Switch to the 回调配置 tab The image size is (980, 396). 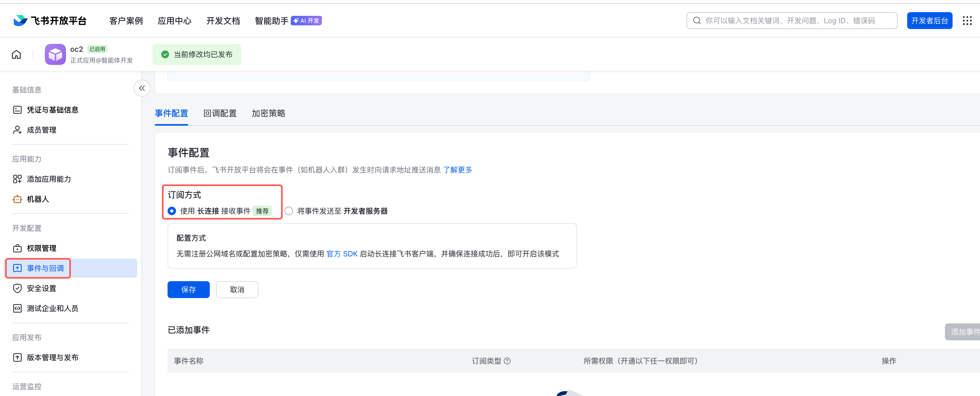click(x=220, y=114)
